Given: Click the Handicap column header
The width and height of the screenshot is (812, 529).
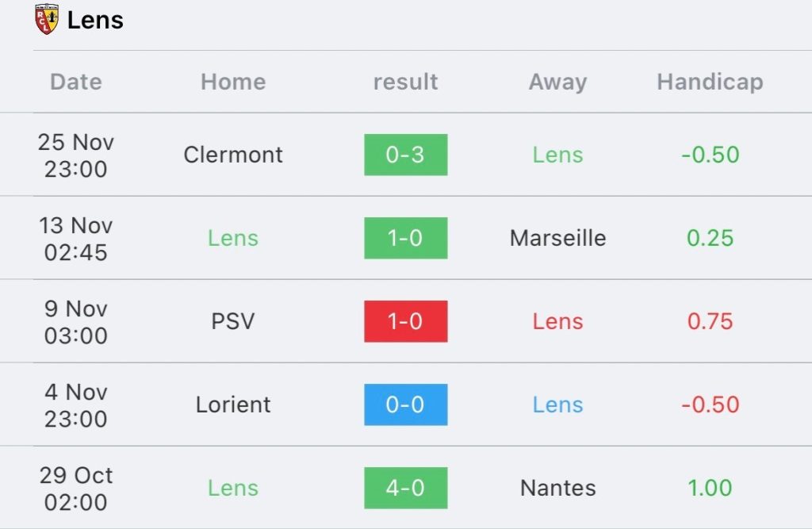Looking at the screenshot, I should coord(710,82).
